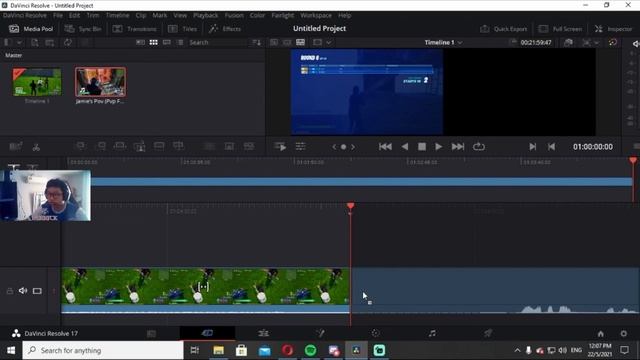This screenshot has height=360, width=640.
Task: Select the Timeline 1 thumbnail
Action: point(37,82)
